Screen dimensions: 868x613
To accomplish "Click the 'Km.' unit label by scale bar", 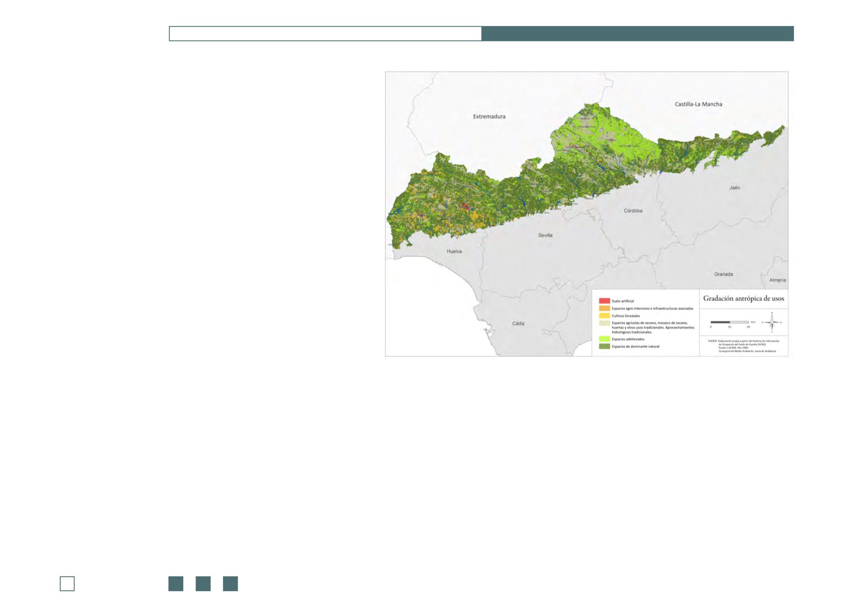I will [753, 322].
